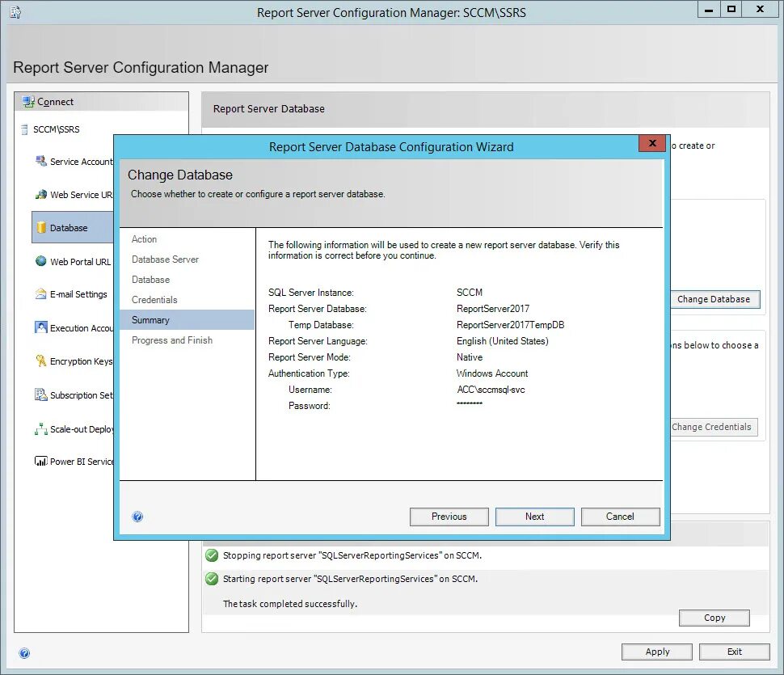
Task: Click the Native report server mode value
Action: tap(469, 357)
